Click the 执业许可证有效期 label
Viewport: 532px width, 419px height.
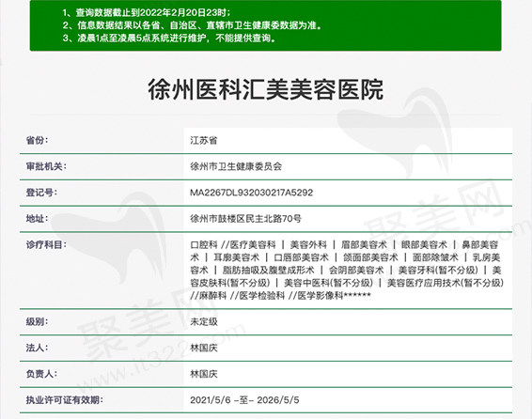(x=65, y=399)
